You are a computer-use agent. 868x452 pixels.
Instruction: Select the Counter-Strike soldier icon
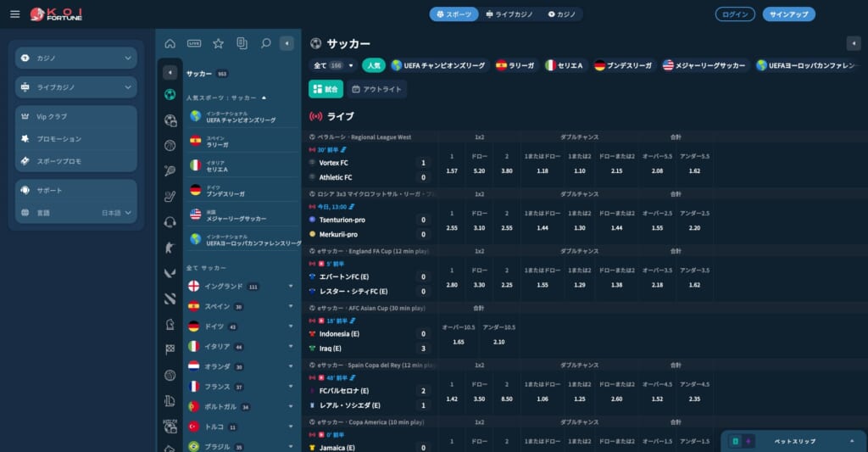click(x=170, y=248)
